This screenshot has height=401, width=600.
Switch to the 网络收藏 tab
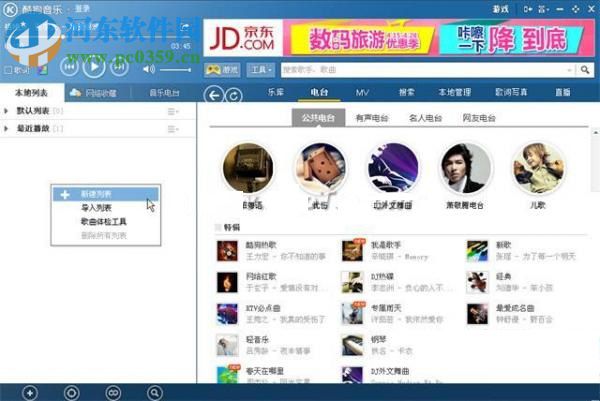click(x=94, y=93)
